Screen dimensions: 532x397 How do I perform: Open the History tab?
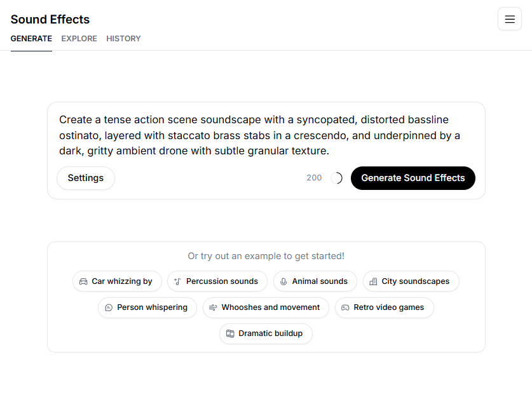pyautogui.click(x=123, y=39)
